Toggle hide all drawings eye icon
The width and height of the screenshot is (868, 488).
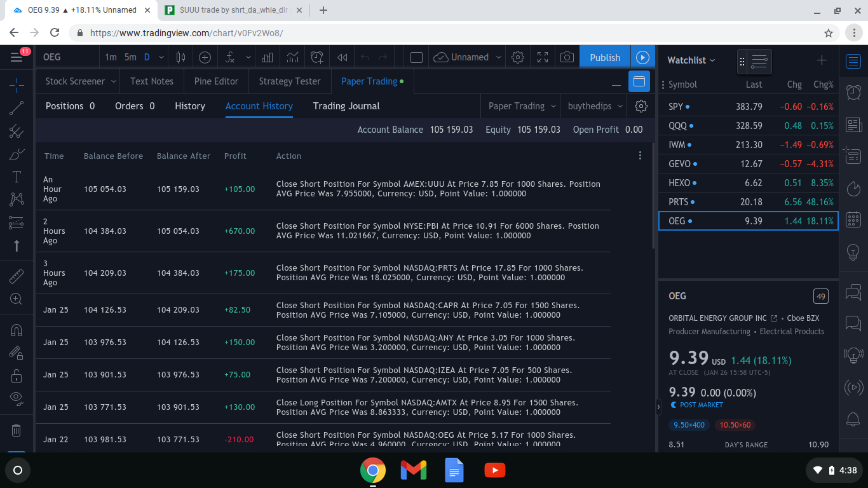17,398
